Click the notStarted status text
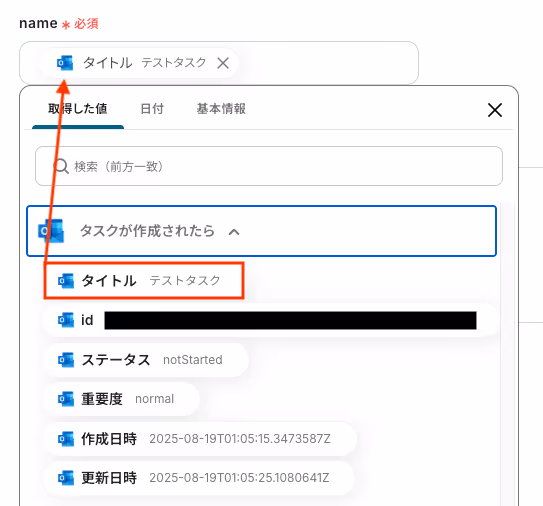This screenshot has width=543, height=506. tap(193, 360)
